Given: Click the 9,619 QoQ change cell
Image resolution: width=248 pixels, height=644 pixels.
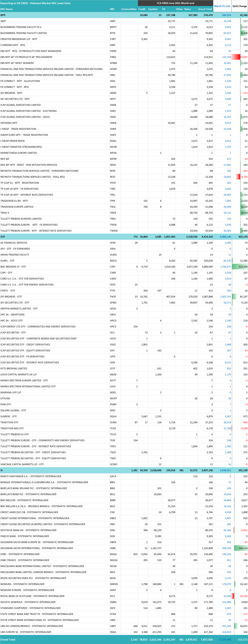Looking at the screenshot, I should pos(240,213).
